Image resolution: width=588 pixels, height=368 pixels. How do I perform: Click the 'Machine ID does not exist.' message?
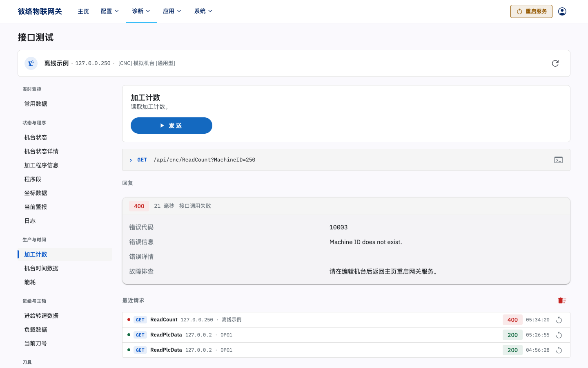pos(366,242)
